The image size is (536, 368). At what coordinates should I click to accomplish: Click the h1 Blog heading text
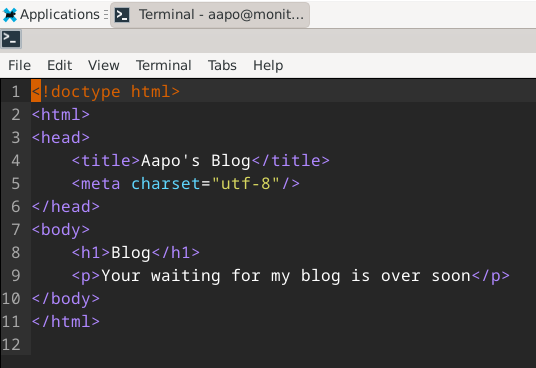[131, 253]
